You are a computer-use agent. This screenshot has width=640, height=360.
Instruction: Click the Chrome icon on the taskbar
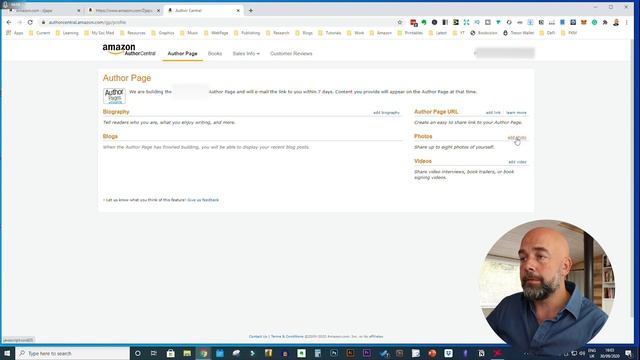click(203, 353)
